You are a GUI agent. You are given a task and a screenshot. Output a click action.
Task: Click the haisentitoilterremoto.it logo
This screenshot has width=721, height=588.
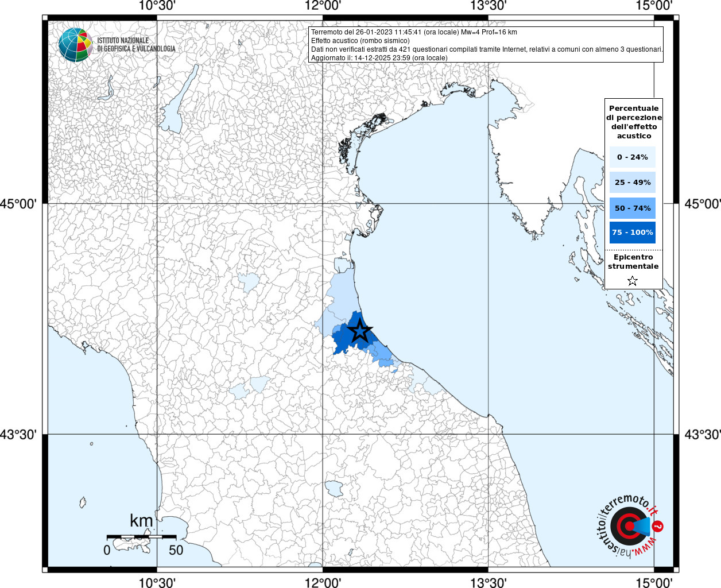click(x=631, y=526)
